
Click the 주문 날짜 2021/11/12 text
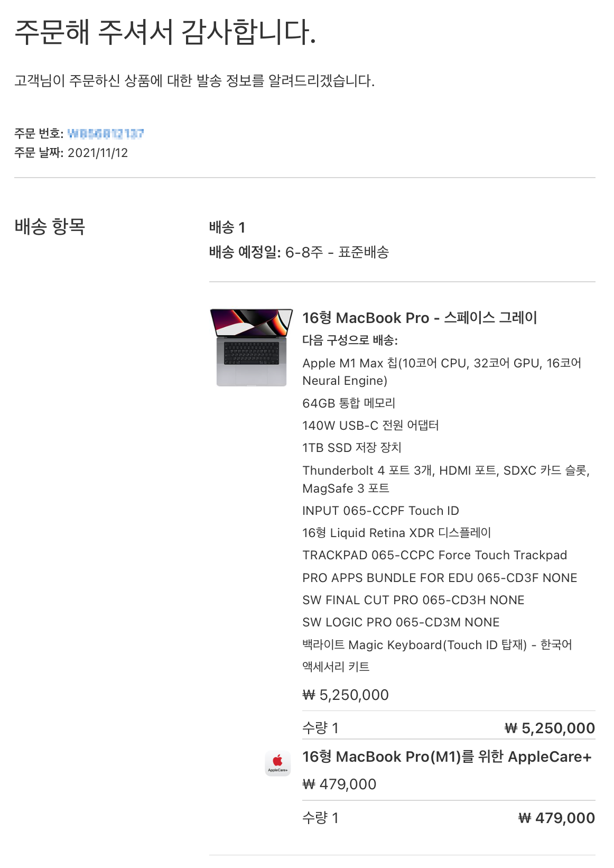coord(71,153)
